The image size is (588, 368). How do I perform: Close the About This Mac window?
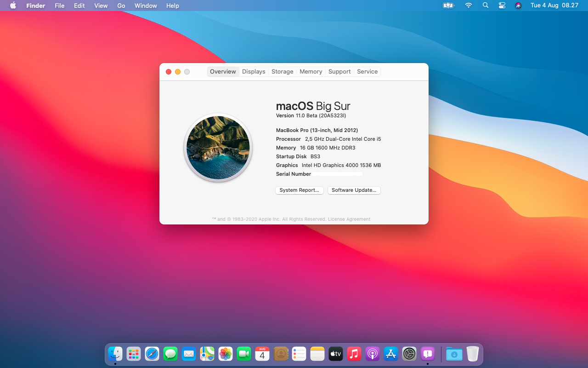click(169, 72)
